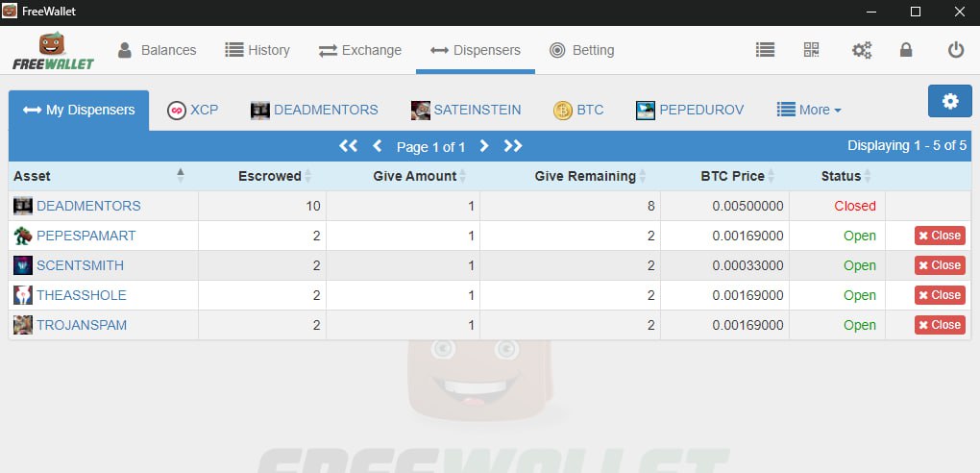Switch to the BTC tab

click(578, 111)
